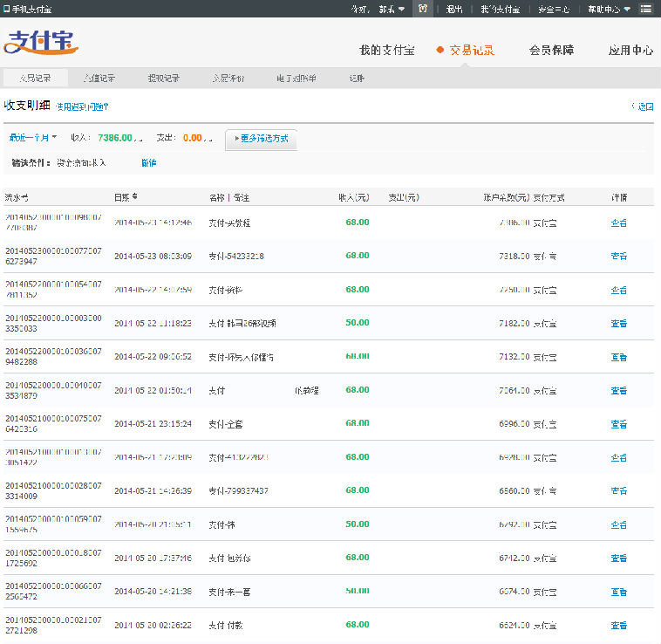Click the 收入(元) column header
The image size is (661, 644).
[354, 197]
